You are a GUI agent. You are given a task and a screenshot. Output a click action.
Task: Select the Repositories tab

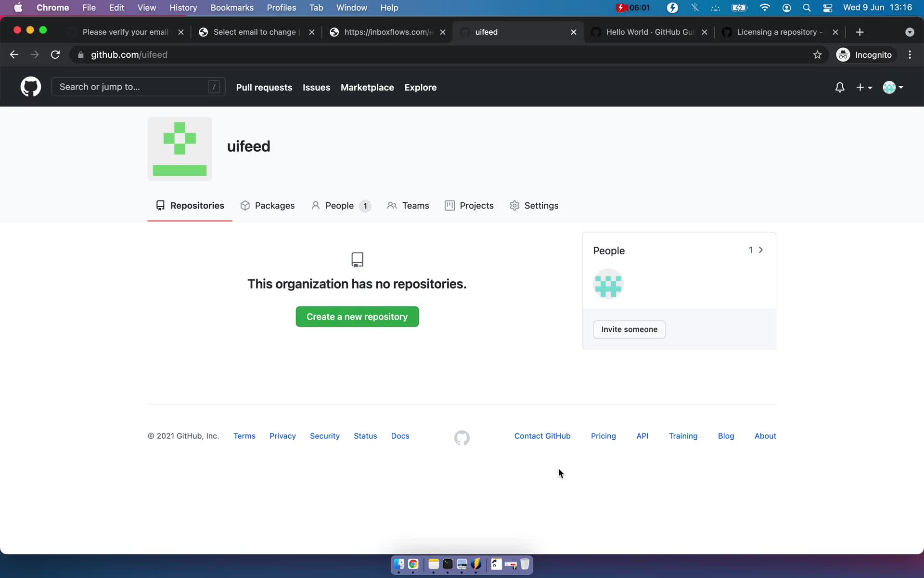[x=190, y=206]
